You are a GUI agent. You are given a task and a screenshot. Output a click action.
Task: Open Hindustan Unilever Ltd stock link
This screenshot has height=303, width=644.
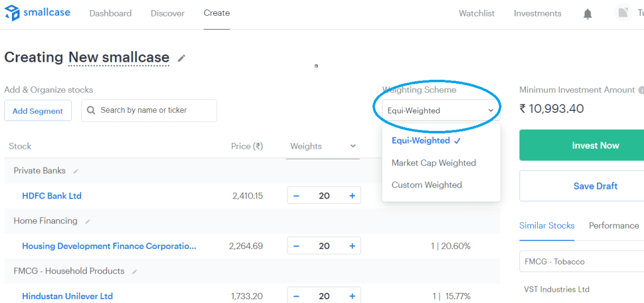[67, 296]
